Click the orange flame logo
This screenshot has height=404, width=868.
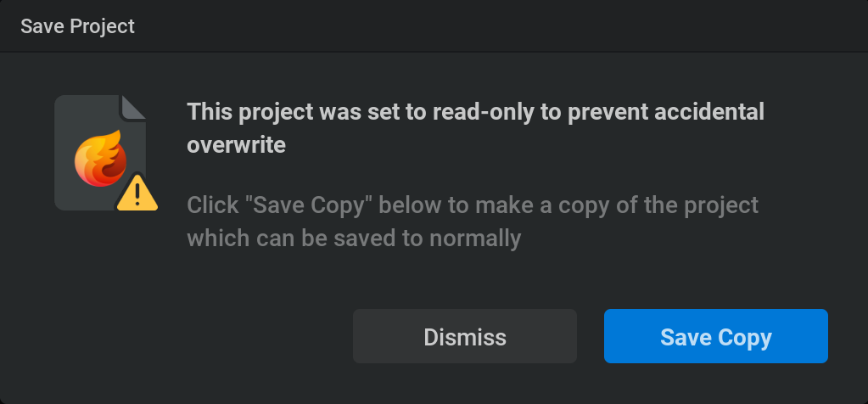[x=99, y=158]
